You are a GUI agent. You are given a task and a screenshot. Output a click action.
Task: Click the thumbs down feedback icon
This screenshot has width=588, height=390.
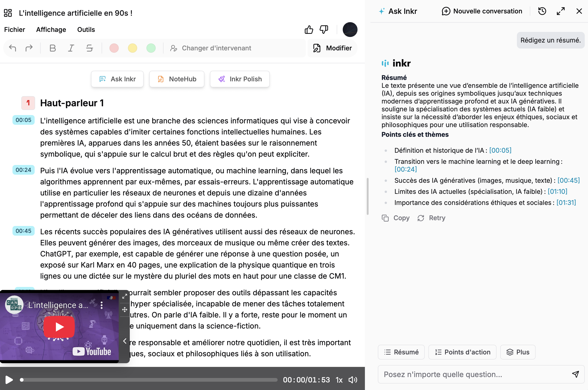coord(324,30)
